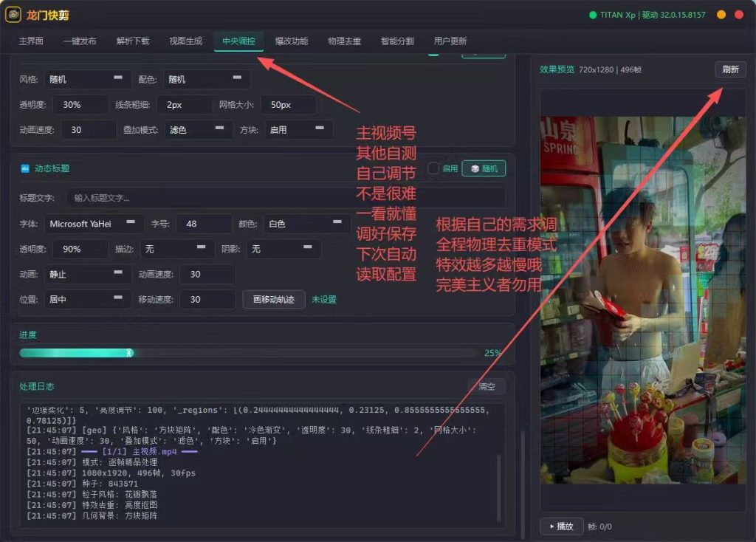Click the 动态标题 section icon

tap(25, 168)
